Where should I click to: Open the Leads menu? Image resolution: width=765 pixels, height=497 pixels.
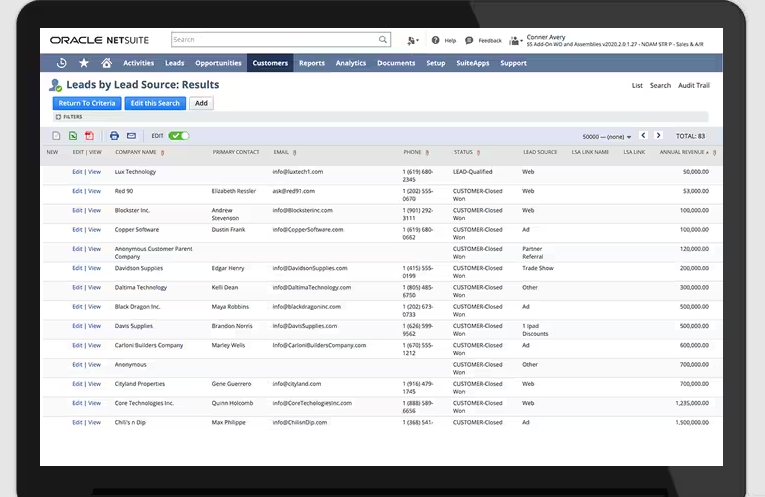174,63
